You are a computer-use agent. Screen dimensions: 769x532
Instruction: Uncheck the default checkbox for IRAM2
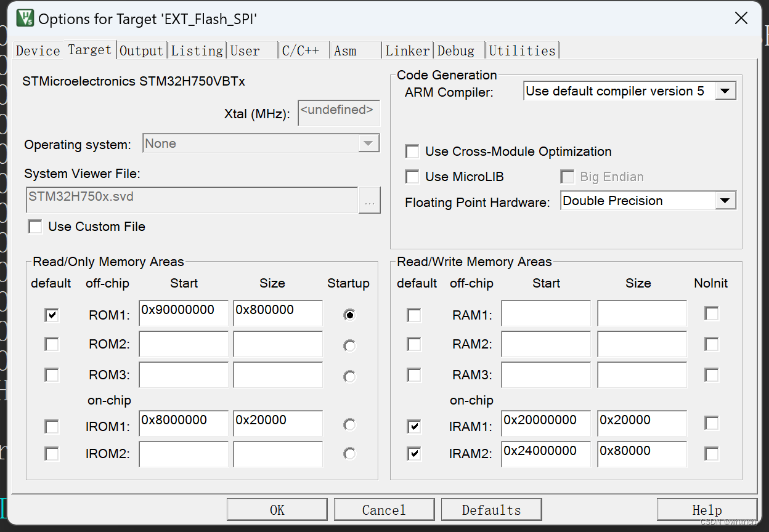[413, 454]
